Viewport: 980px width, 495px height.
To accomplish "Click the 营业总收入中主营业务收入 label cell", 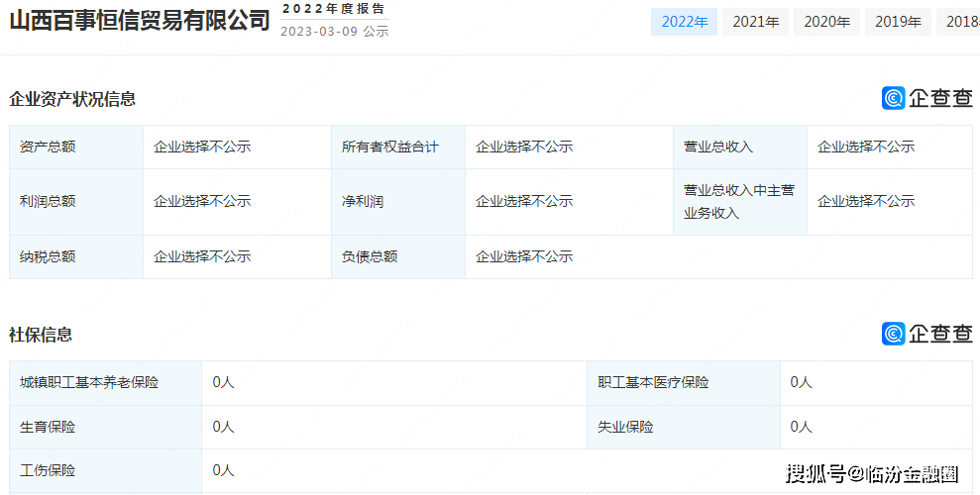I will point(740,202).
